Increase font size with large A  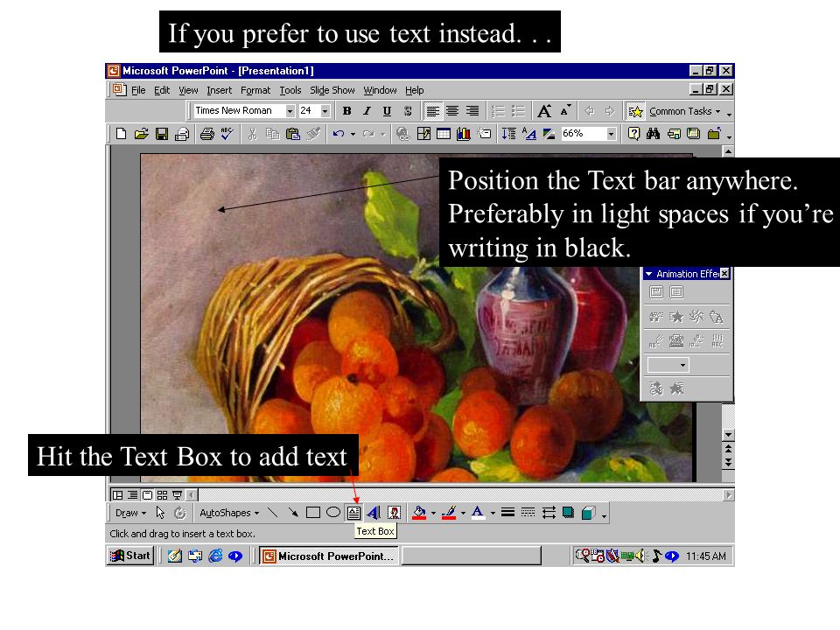pos(544,111)
